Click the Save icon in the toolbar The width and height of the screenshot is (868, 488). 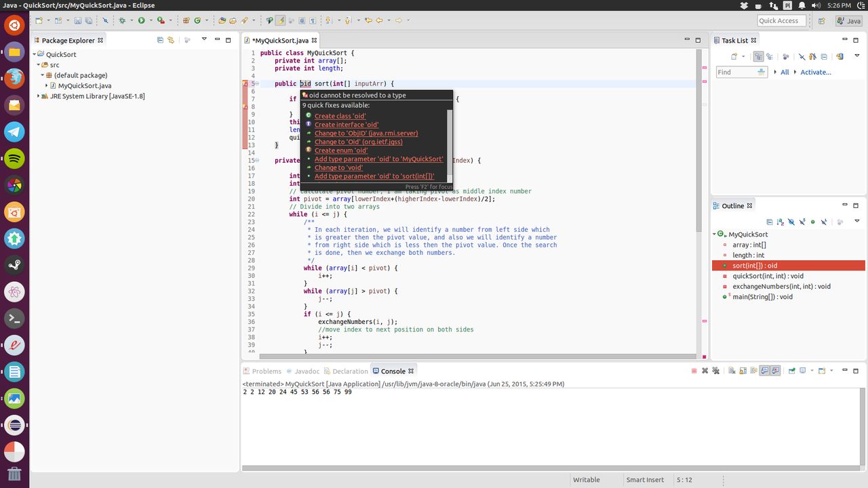click(78, 20)
